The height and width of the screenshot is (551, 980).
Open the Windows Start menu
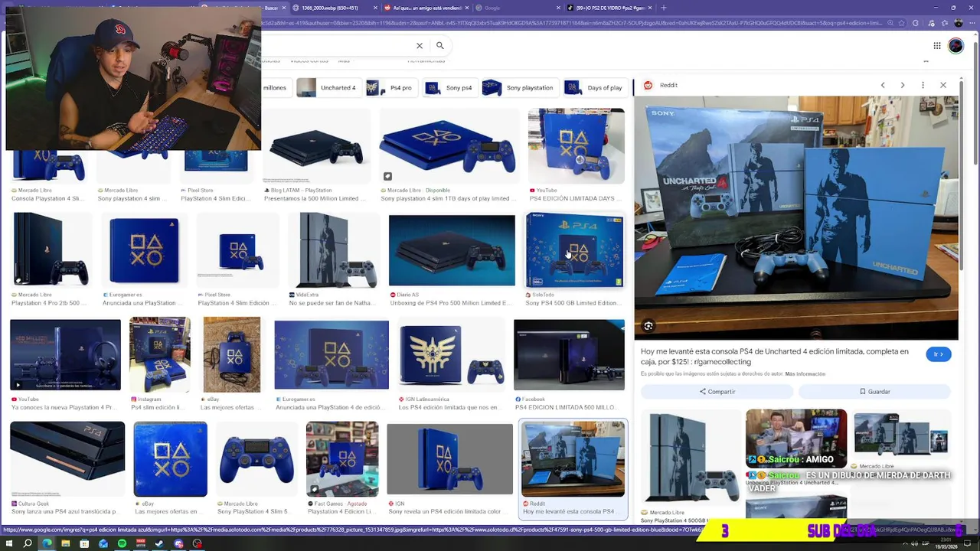click(x=8, y=544)
